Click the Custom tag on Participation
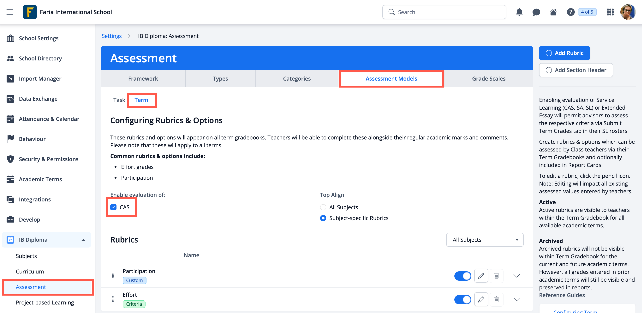The width and height of the screenshot is (644, 313). [134, 280]
